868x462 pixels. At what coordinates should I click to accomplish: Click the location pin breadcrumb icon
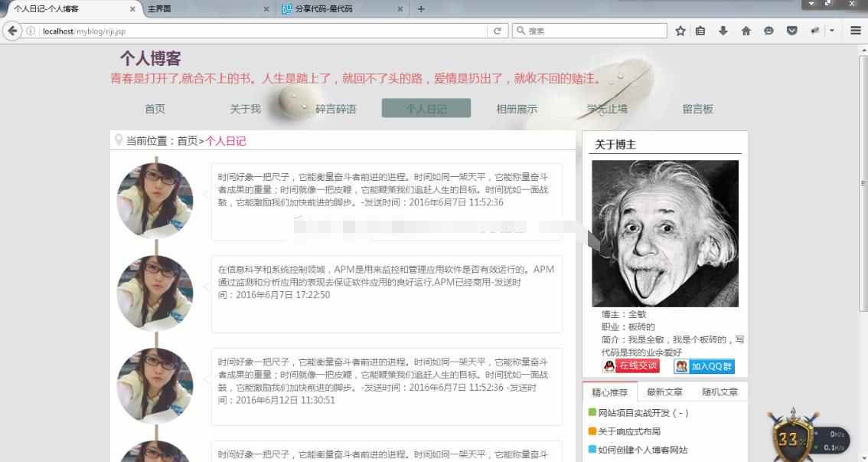click(x=118, y=139)
